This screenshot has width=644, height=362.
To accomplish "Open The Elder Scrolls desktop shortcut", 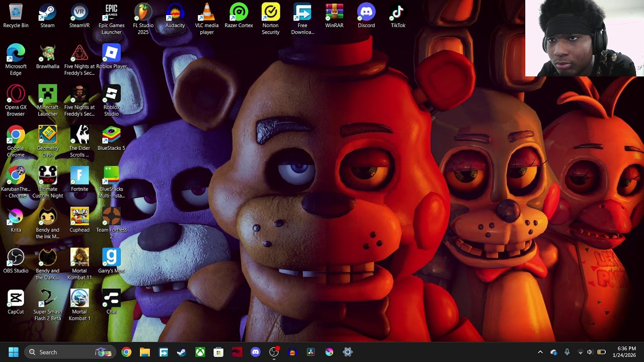I will [79, 142].
